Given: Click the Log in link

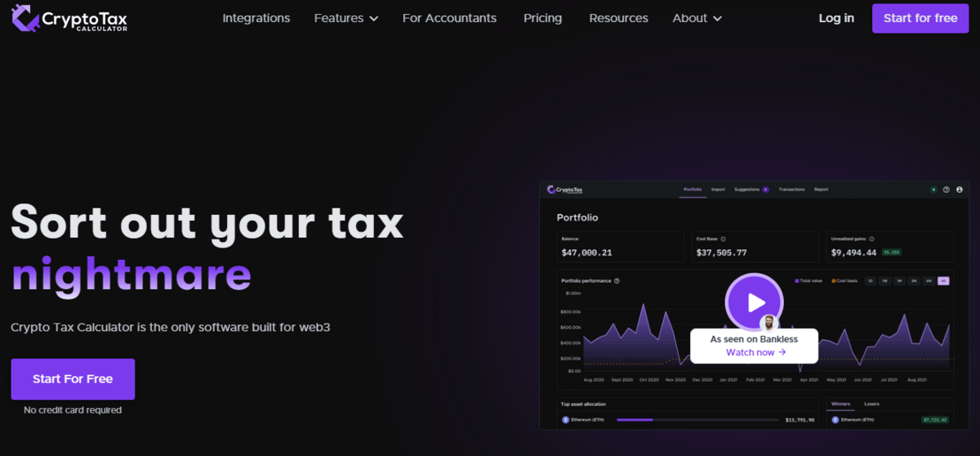Looking at the screenshot, I should tap(836, 18).
